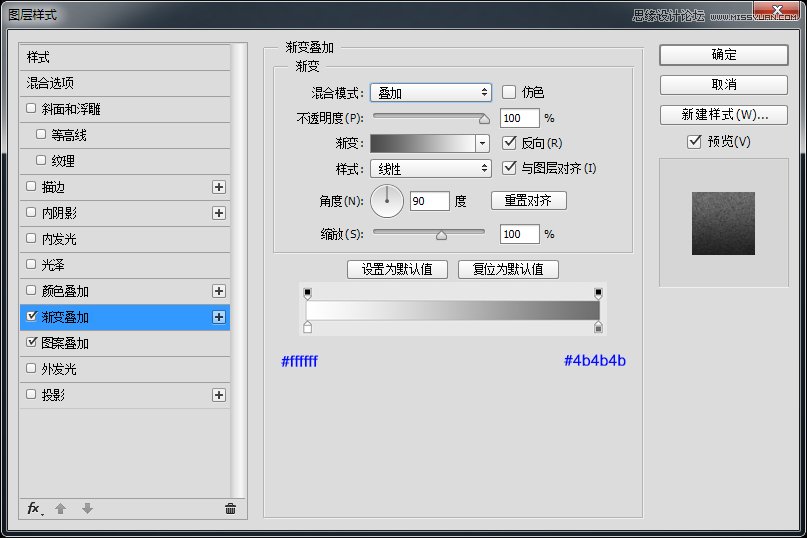Uncheck 与图层对齐(I) checkbox

point(509,167)
